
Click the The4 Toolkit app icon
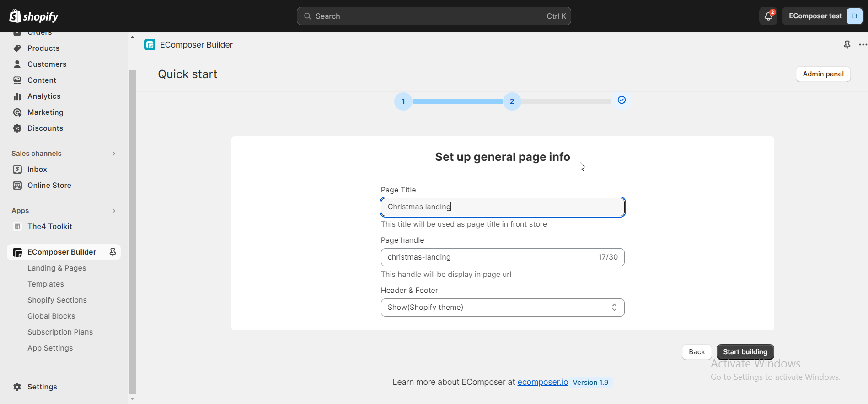click(x=17, y=226)
